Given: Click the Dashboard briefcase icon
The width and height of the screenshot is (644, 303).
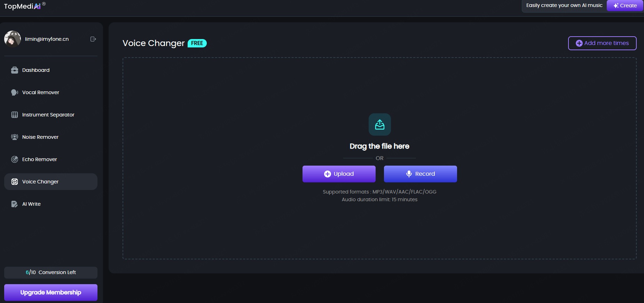Looking at the screenshot, I should pos(15,70).
